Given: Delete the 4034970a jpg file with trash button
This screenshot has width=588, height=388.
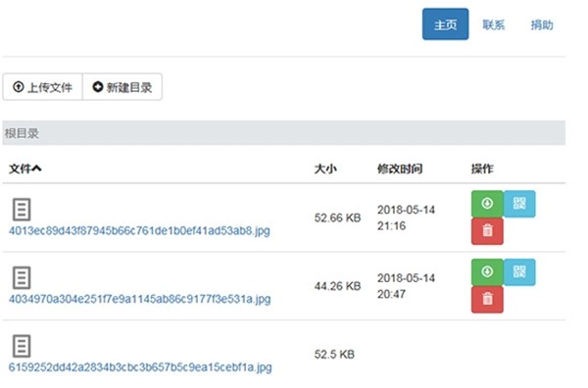Looking at the screenshot, I should coord(487,300).
